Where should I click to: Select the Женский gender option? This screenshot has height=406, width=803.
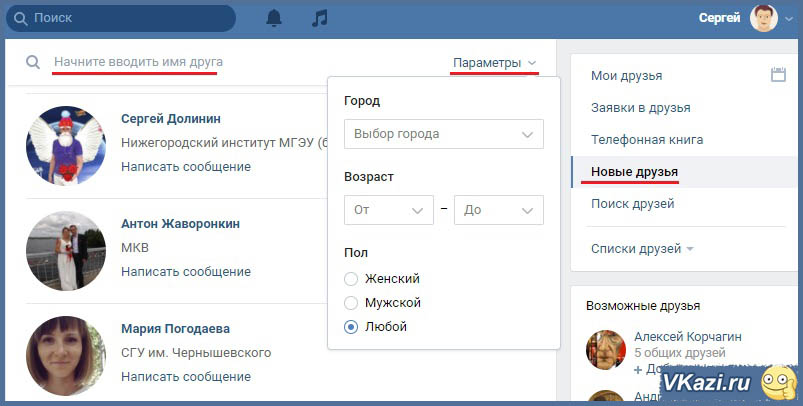tap(351, 279)
